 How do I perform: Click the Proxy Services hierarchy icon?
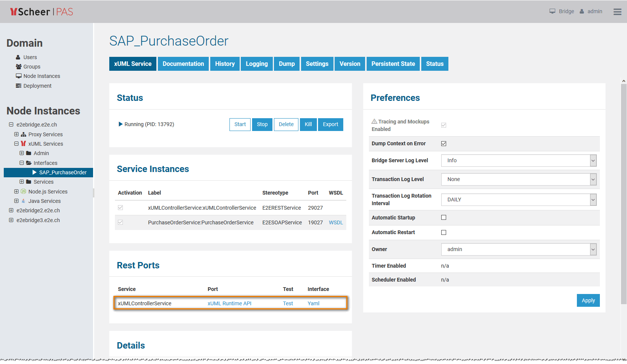23,134
